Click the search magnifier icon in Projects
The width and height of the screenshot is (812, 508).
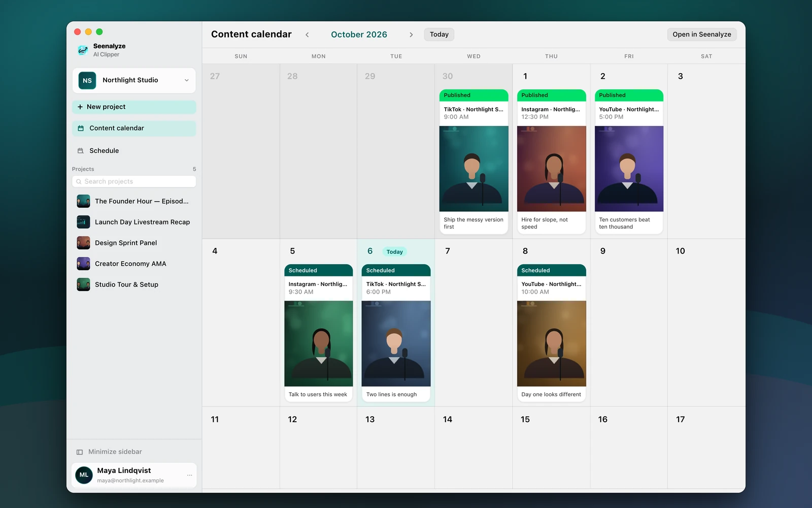point(79,181)
